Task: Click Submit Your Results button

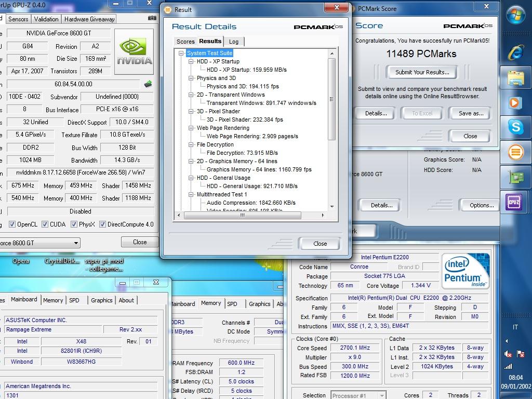Action: [x=422, y=72]
